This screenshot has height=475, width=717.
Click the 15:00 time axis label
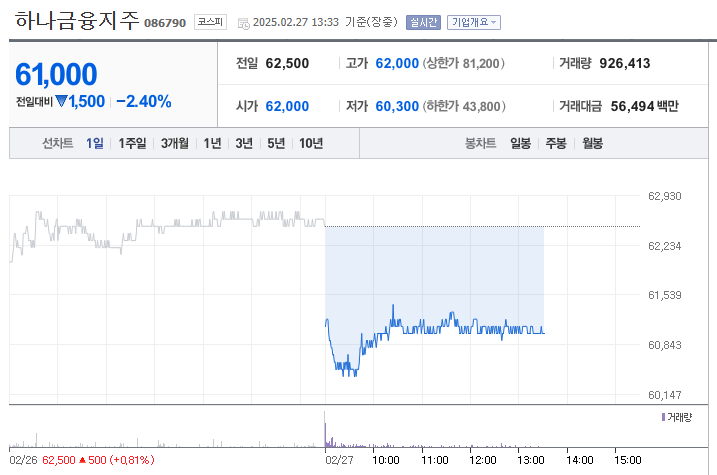pyautogui.click(x=627, y=460)
